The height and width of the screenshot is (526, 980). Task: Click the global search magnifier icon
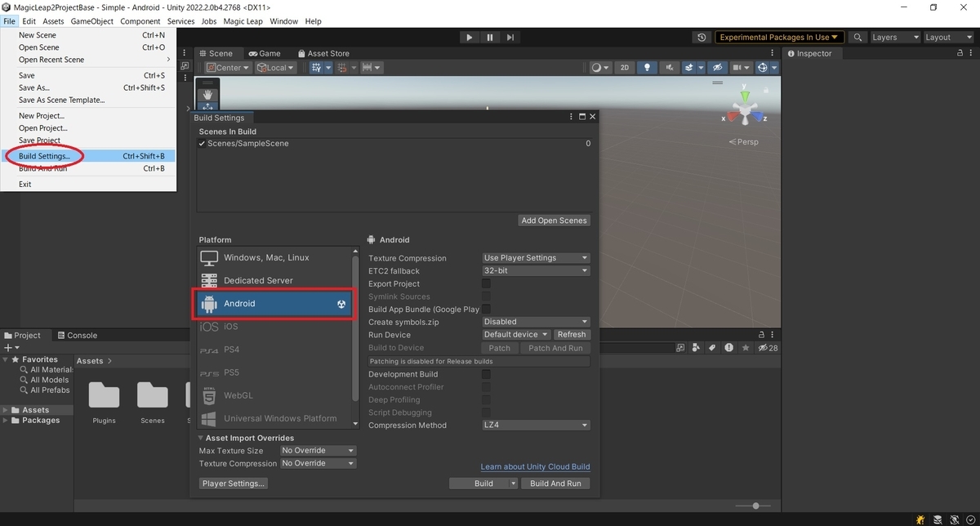click(857, 38)
